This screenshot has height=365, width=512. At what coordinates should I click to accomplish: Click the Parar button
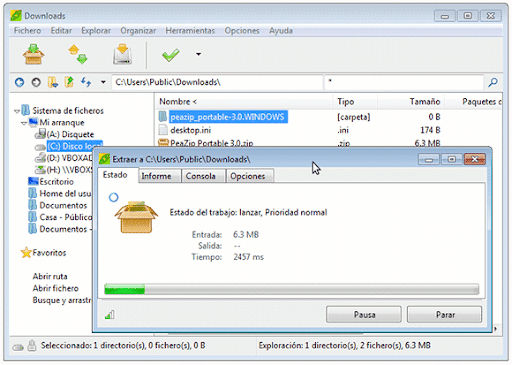445,315
